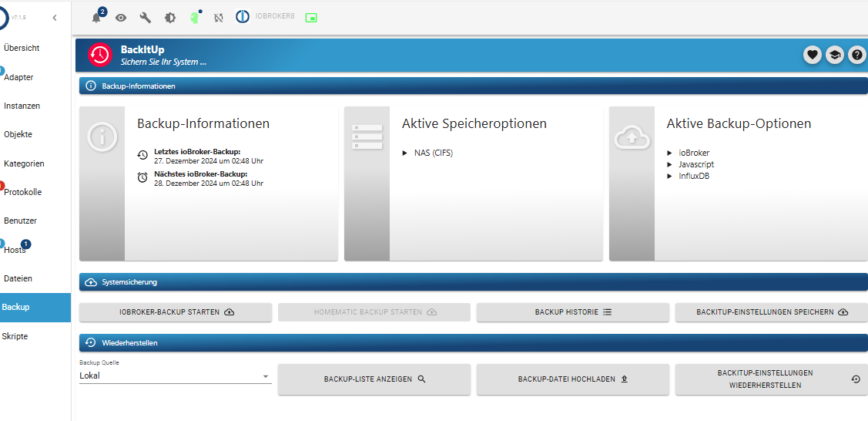Collapse the sidebar with the chevron arrow
868x421 pixels.
tap(54, 18)
